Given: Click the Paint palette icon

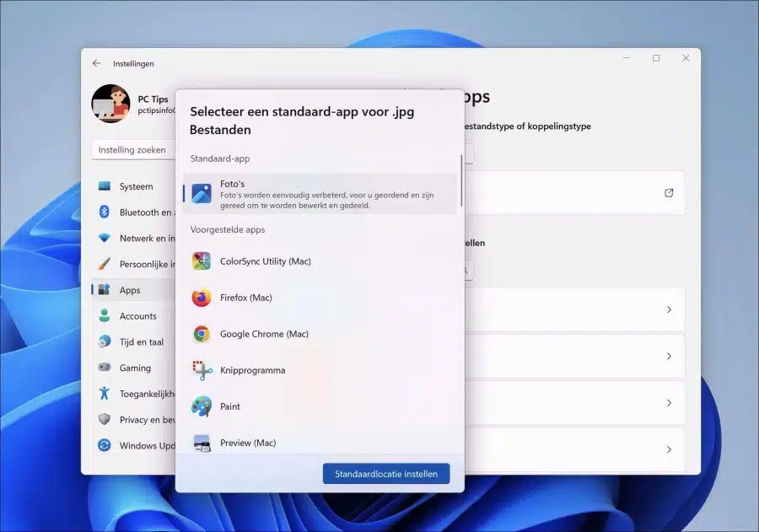Looking at the screenshot, I should [x=202, y=406].
